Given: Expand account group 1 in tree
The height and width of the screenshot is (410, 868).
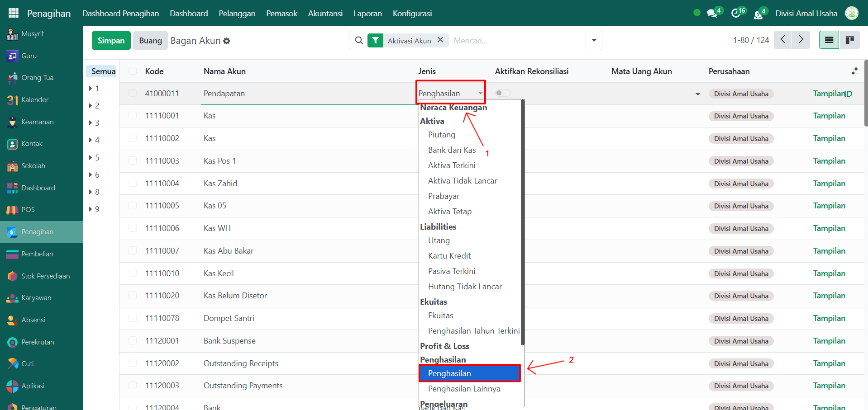Looking at the screenshot, I should [x=91, y=89].
